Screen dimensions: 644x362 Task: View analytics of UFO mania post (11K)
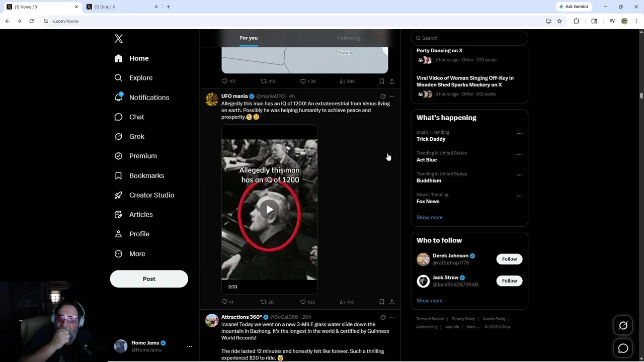[347, 302]
